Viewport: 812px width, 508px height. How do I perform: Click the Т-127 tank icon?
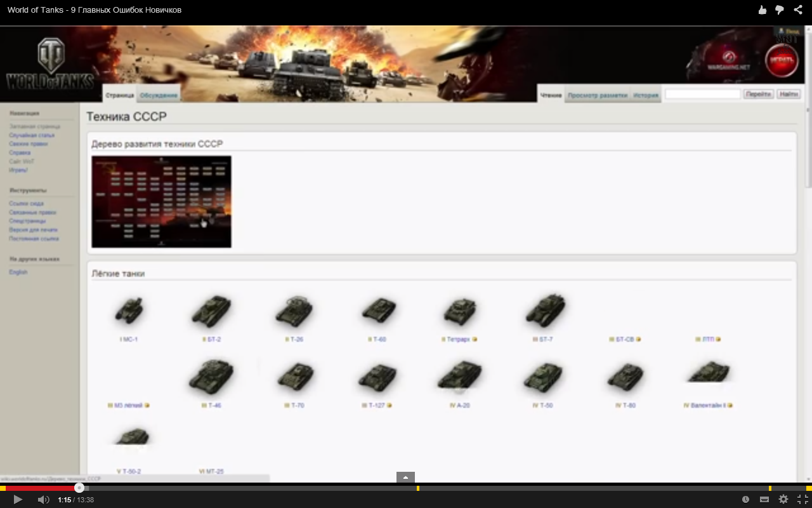pos(377,377)
